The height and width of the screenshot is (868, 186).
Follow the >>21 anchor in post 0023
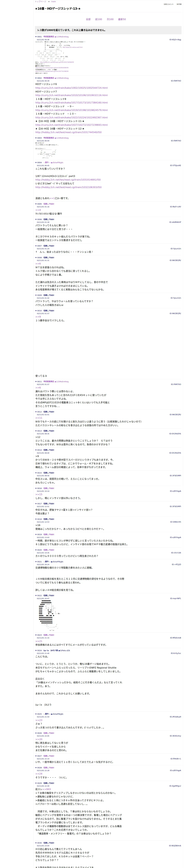pyautogui.click(x=39, y=641)
